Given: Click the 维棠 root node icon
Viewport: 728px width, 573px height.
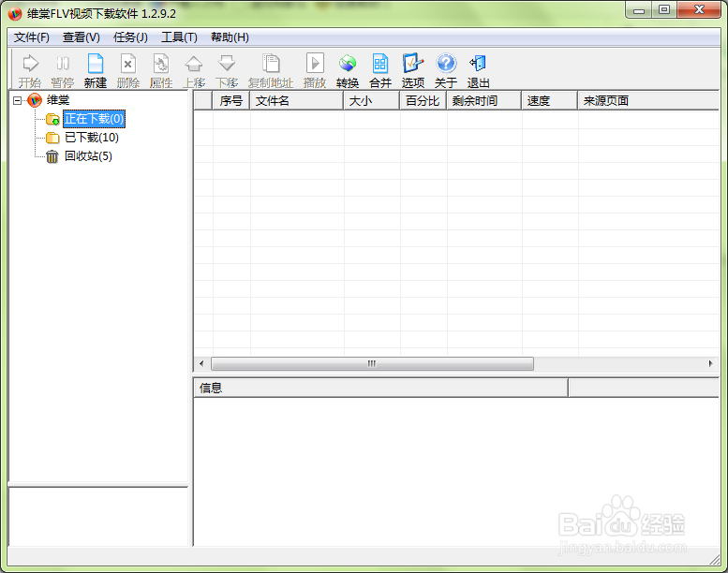Looking at the screenshot, I should click(35, 100).
